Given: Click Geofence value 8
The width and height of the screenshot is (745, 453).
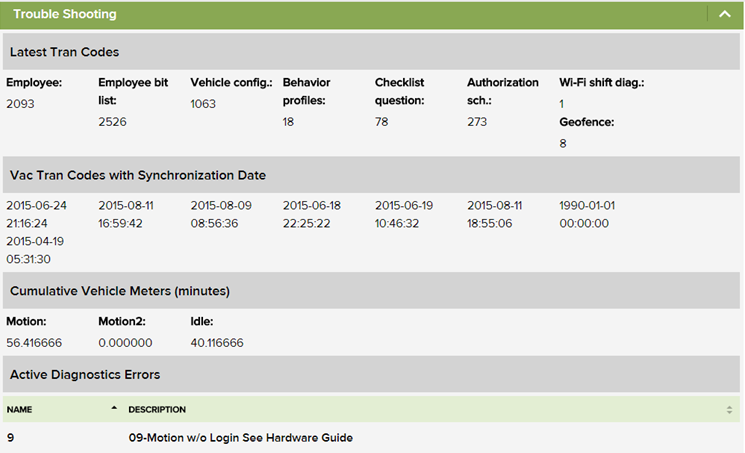Looking at the screenshot, I should (562, 144).
